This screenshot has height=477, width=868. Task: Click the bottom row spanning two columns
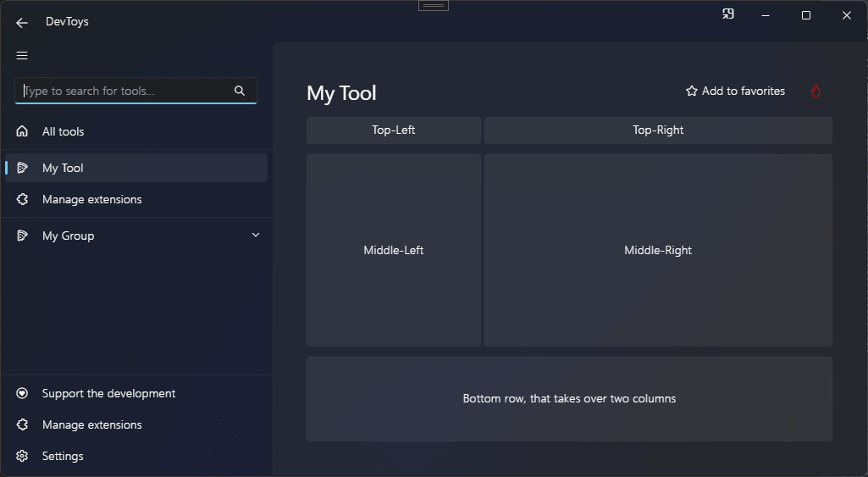pos(569,399)
